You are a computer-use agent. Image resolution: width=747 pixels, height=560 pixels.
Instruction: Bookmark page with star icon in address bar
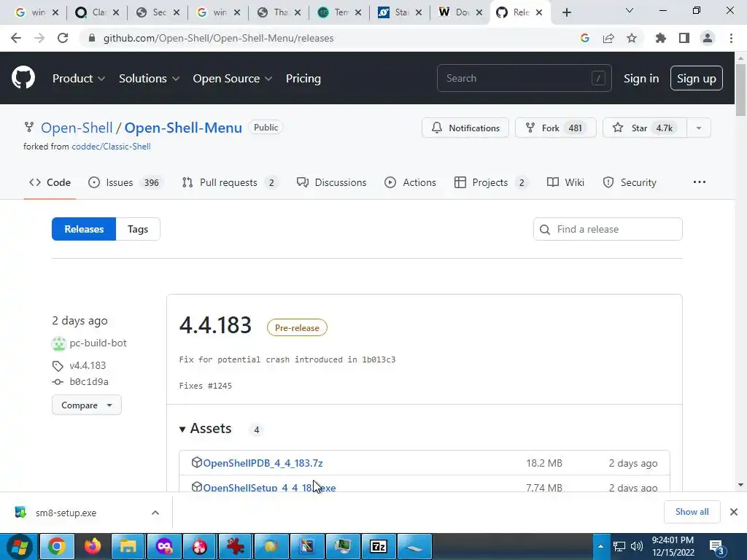632,38
